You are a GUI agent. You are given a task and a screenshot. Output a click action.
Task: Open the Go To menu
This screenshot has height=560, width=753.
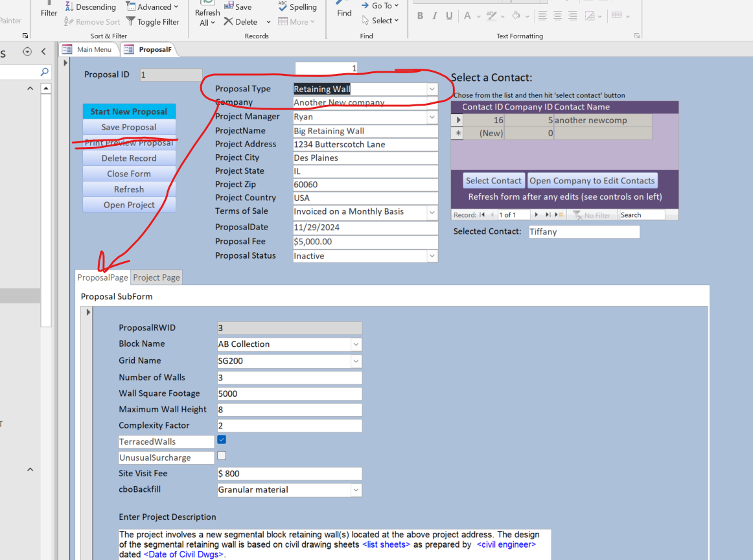click(x=380, y=5)
